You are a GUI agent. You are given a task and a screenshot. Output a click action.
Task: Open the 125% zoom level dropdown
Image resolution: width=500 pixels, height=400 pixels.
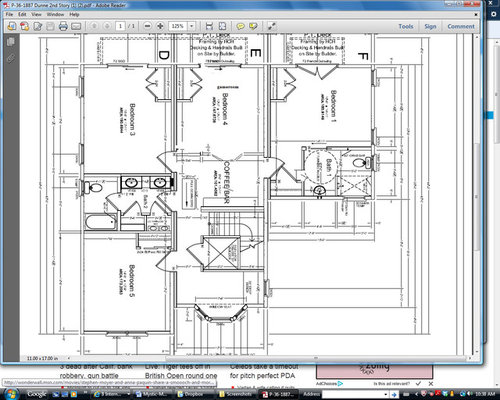coord(192,26)
